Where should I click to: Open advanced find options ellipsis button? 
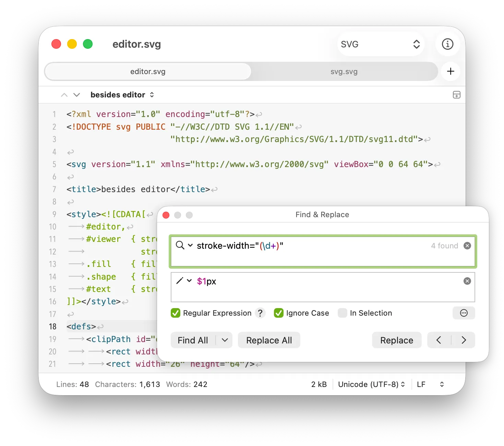464,313
